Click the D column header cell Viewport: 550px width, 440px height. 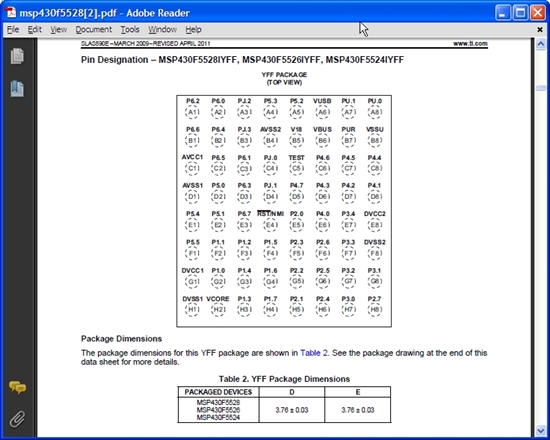click(292, 392)
